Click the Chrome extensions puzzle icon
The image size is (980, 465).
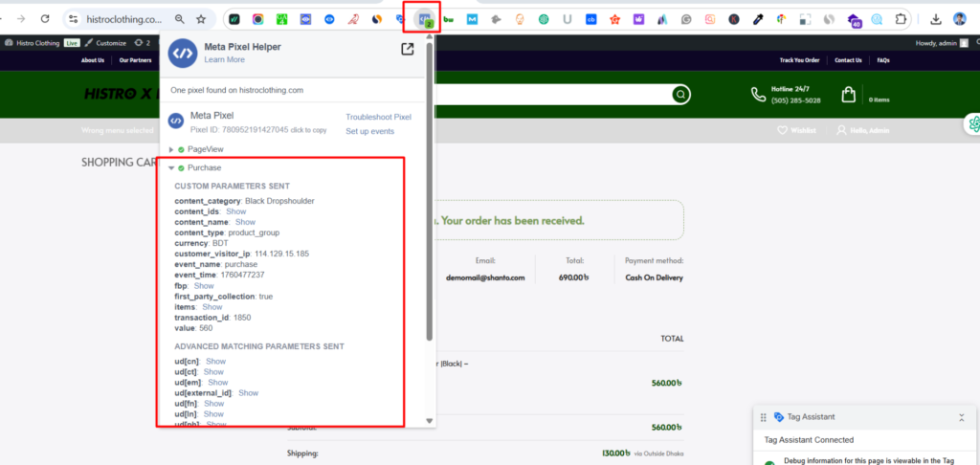(x=901, y=19)
